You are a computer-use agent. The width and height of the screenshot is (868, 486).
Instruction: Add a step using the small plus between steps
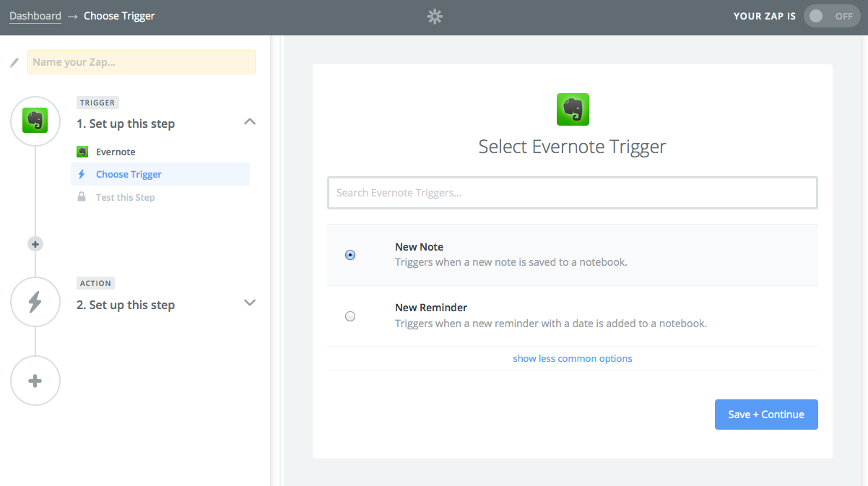35,244
